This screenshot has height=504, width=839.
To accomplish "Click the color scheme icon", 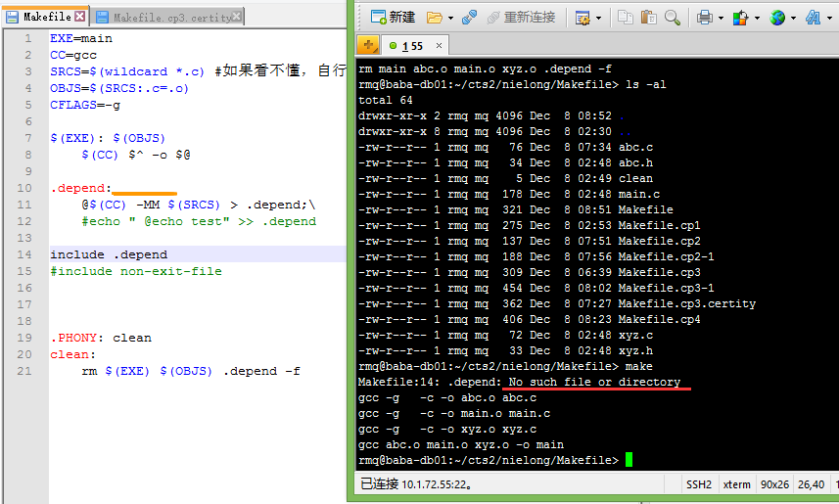I will coord(740,18).
